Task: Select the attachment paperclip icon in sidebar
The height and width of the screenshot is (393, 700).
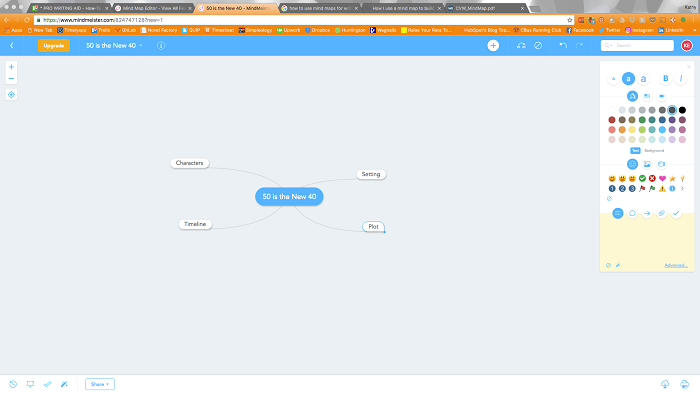Action: click(662, 213)
